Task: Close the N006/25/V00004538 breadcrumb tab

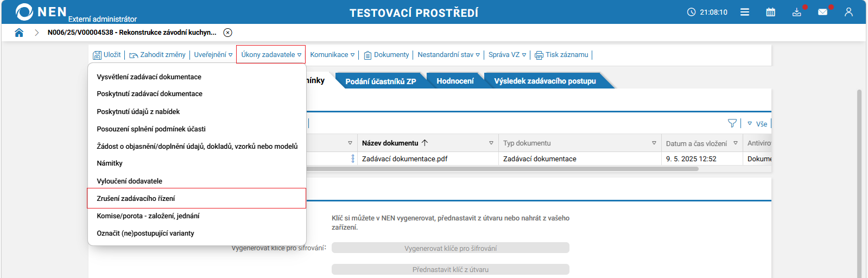Action: [228, 33]
